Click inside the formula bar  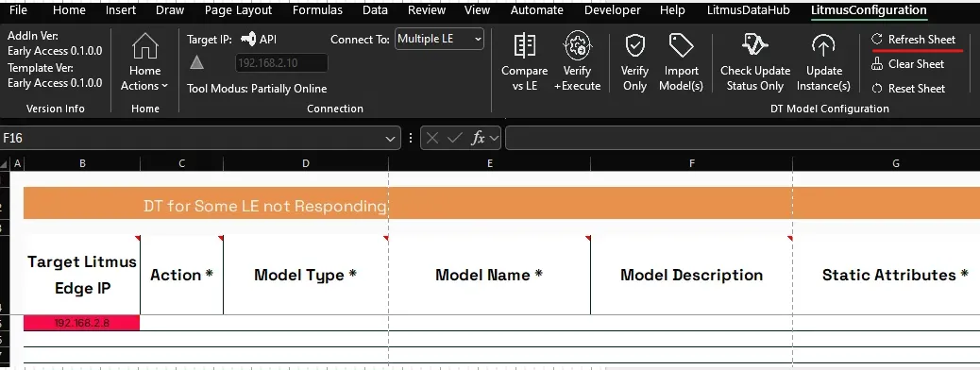click(742, 138)
